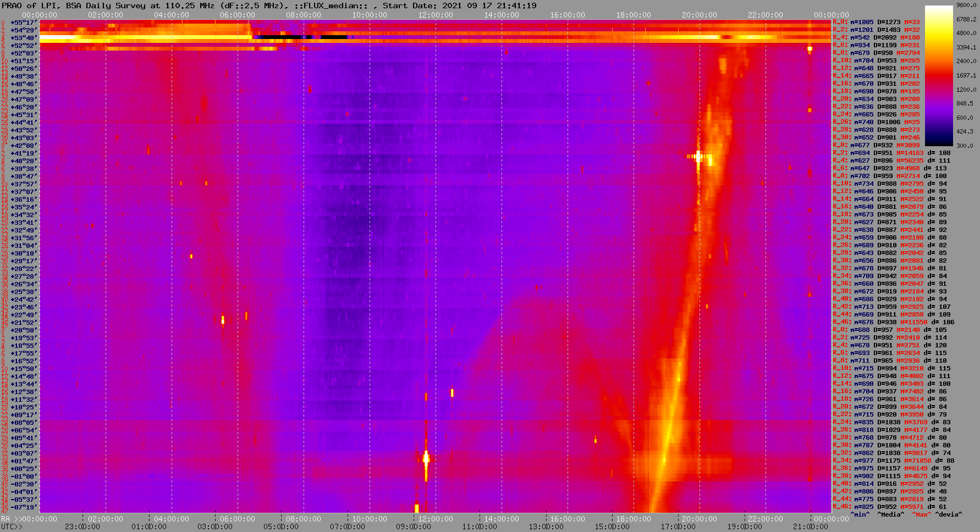This screenshot has width=980, height=532.
Task: Click the stats row with M=71858
Action: click(894, 461)
